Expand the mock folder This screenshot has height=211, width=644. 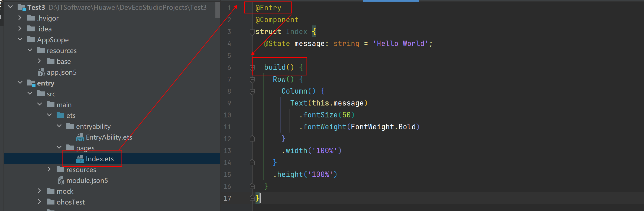click(x=39, y=191)
